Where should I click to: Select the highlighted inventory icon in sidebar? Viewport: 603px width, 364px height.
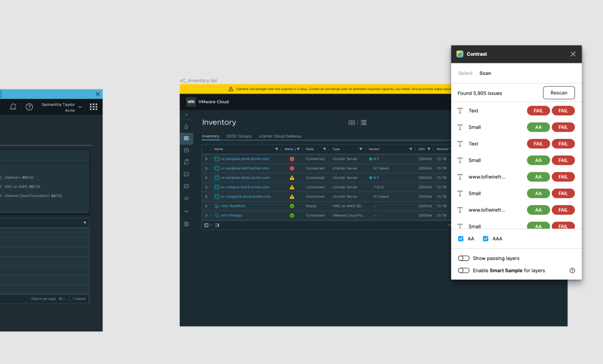(x=186, y=138)
